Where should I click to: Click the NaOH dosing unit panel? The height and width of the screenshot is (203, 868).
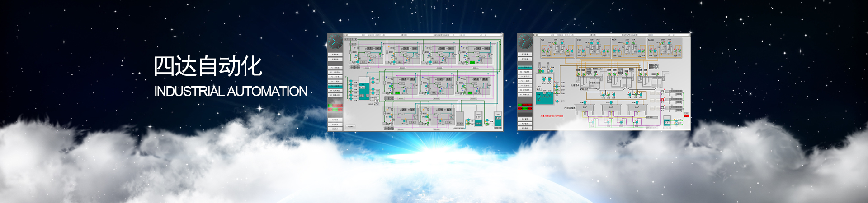click(x=628, y=48)
